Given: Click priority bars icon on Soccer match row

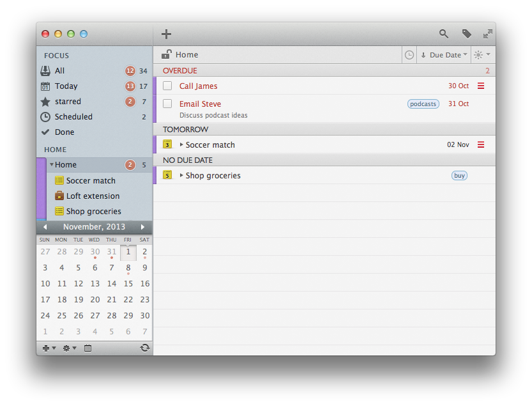Looking at the screenshot, I should (481, 144).
